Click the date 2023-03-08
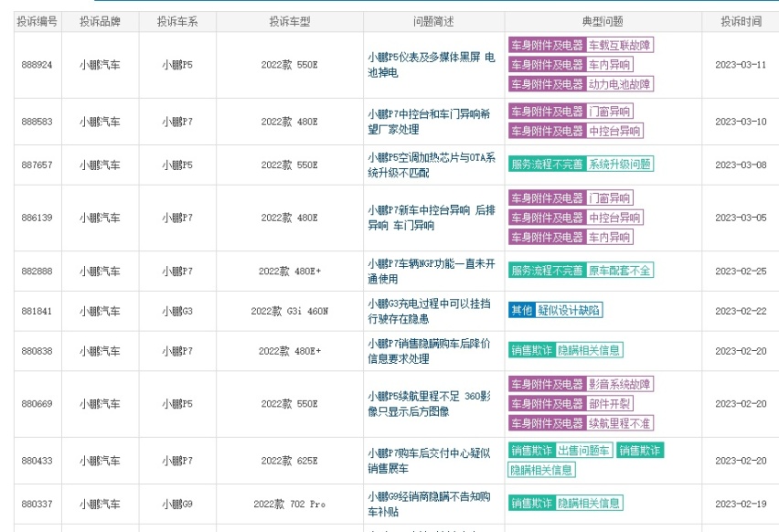Image resolution: width=779 pixels, height=532 pixels. (741, 165)
